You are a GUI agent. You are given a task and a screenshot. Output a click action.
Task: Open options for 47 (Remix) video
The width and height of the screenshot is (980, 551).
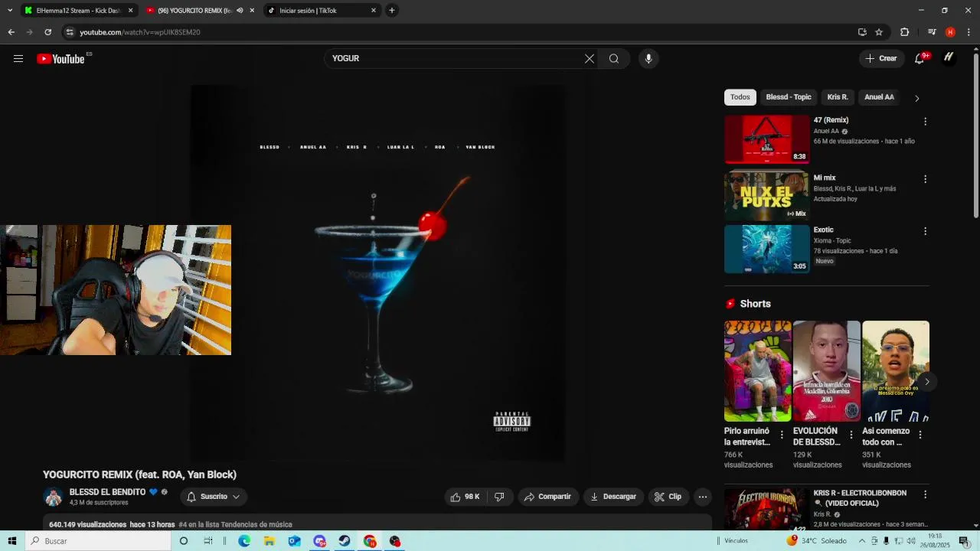tap(925, 122)
